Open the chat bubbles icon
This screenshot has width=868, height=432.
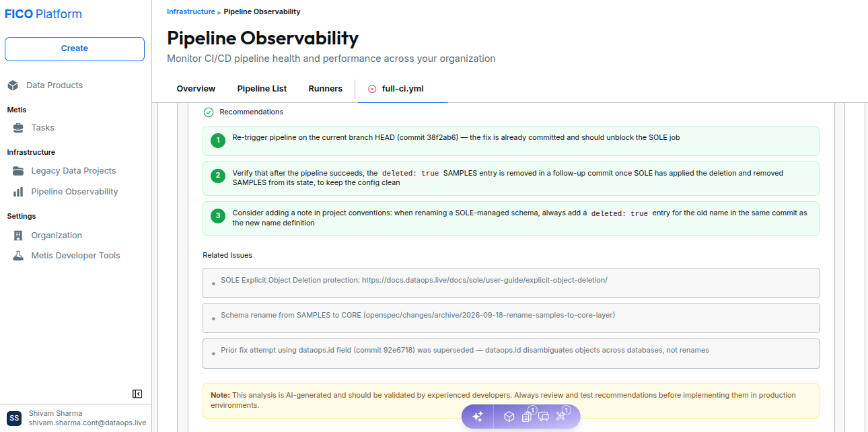coord(544,417)
